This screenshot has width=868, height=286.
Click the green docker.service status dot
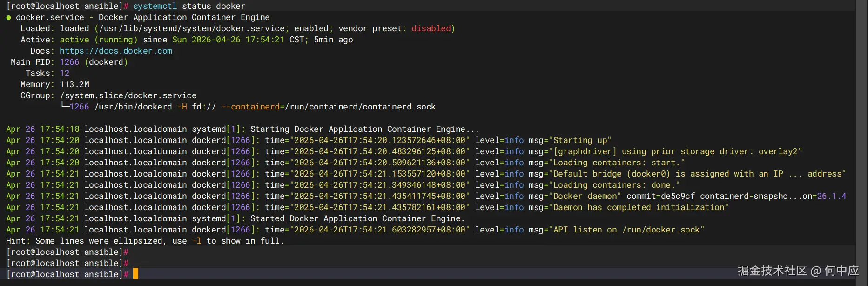(8, 18)
